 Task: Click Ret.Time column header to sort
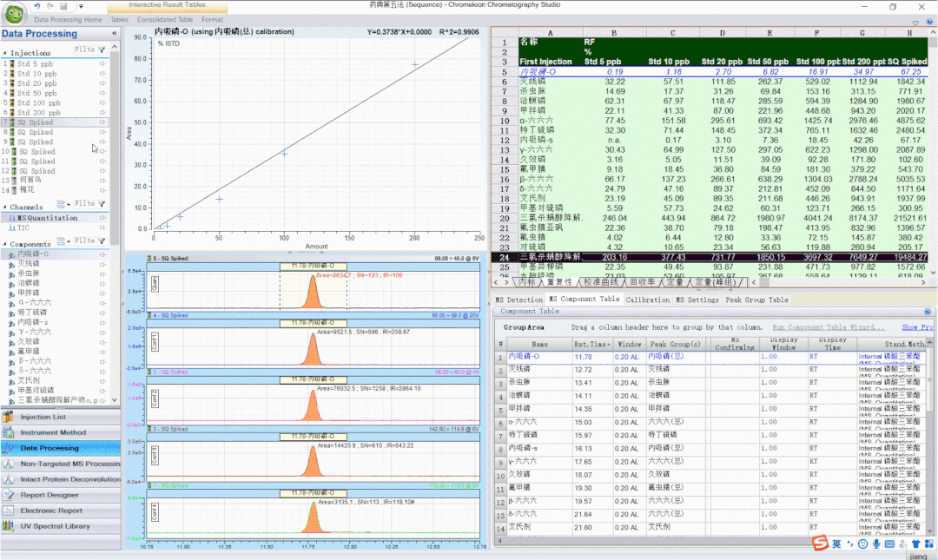(x=591, y=345)
